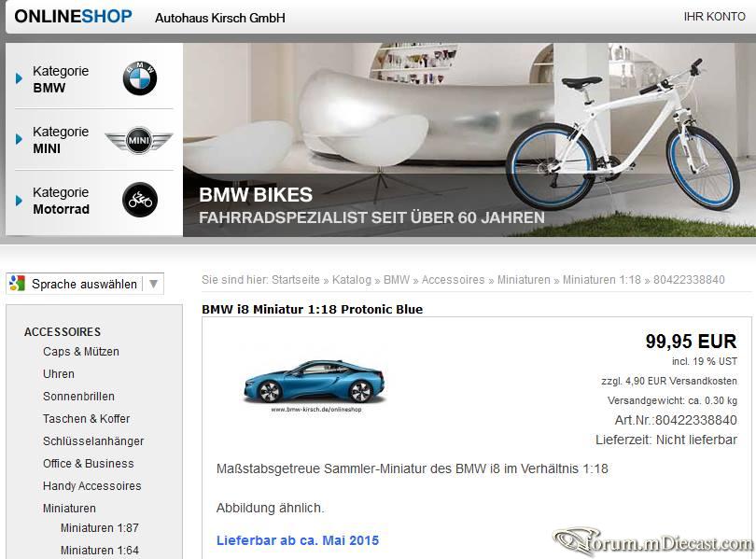The width and height of the screenshot is (756, 559).
Task: Click blue arrow beside Kategorie Motorrad
Action: click(x=20, y=201)
